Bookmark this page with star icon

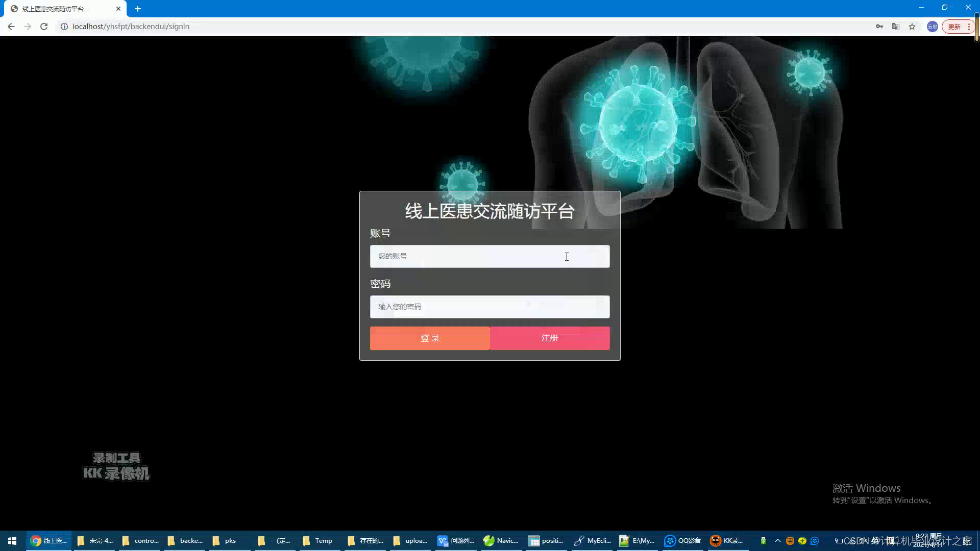pyautogui.click(x=912, y=27)
